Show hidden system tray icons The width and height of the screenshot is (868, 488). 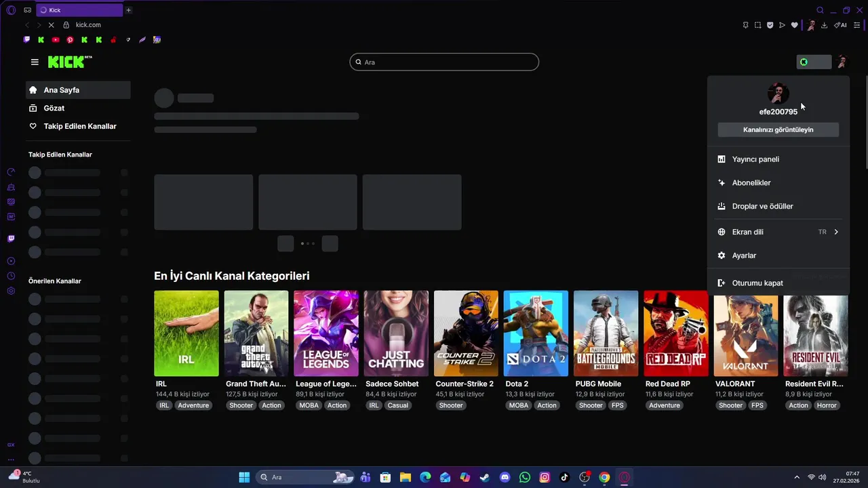[x=797, y=477]
